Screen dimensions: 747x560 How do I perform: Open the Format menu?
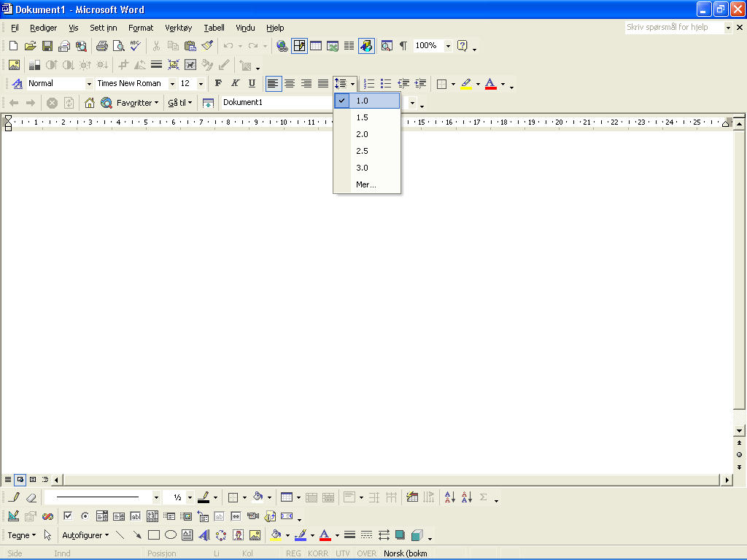(x=141, y=28)
